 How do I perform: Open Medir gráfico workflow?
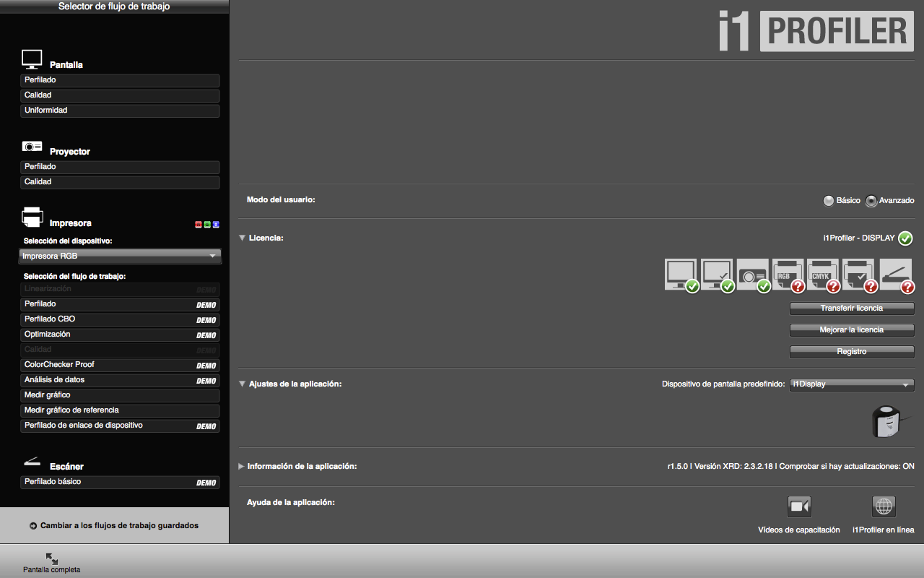pyautogui.click(x=120, y=395)
